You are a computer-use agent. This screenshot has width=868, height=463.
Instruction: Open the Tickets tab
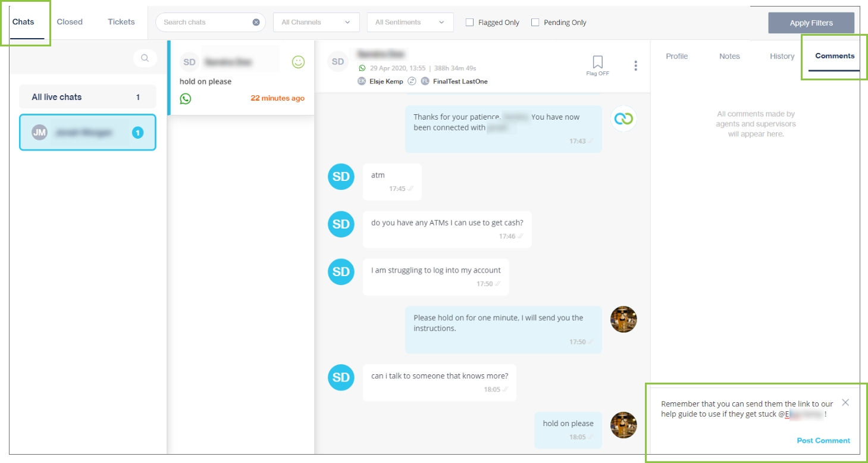[121, 22]
